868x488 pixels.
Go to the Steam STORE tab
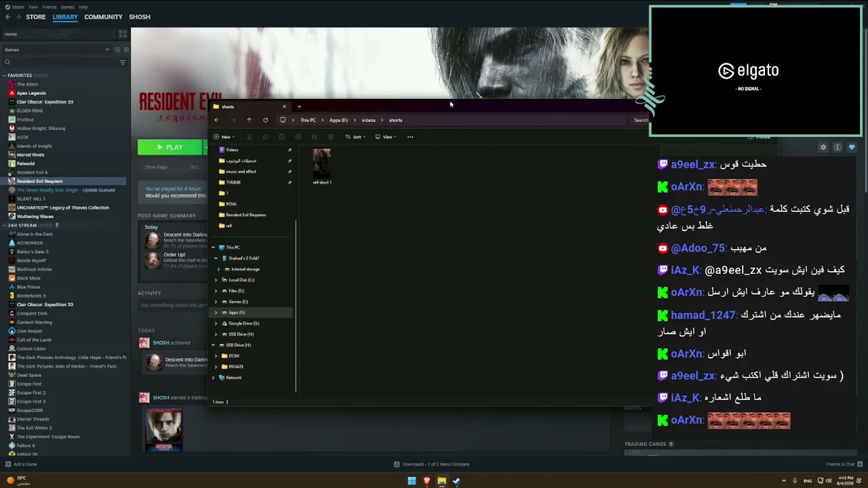(36, 17)
